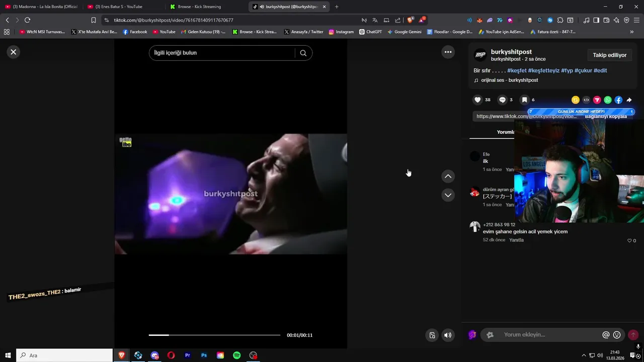Open the three-dots more options menu

(x=448, y=52)
